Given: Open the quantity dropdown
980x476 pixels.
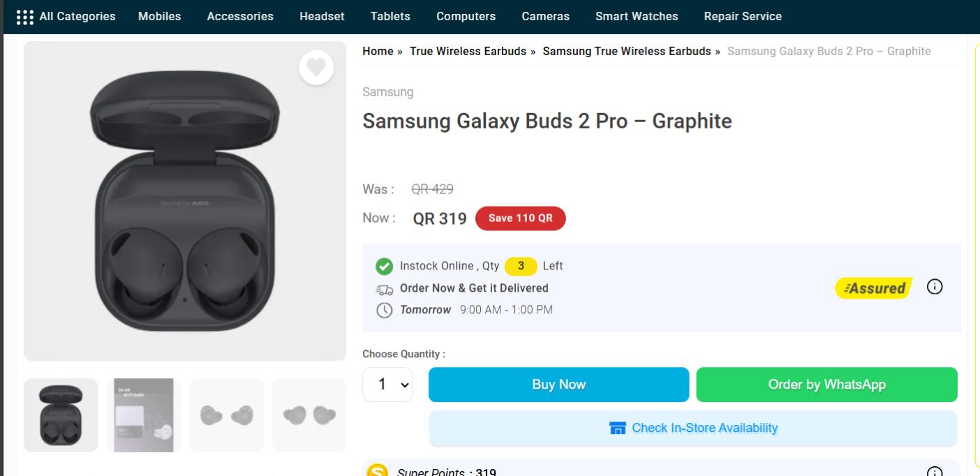Looking at the screenshot, I should [x=387, y=384].
